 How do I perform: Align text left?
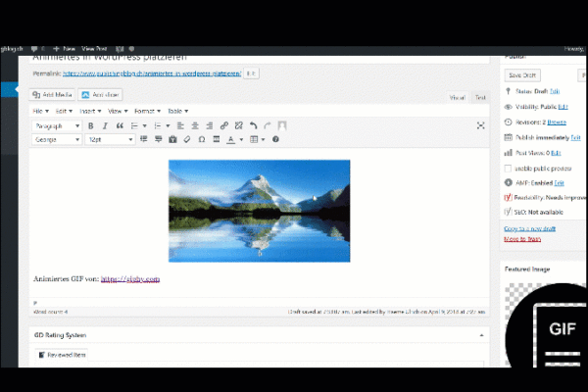180,125
